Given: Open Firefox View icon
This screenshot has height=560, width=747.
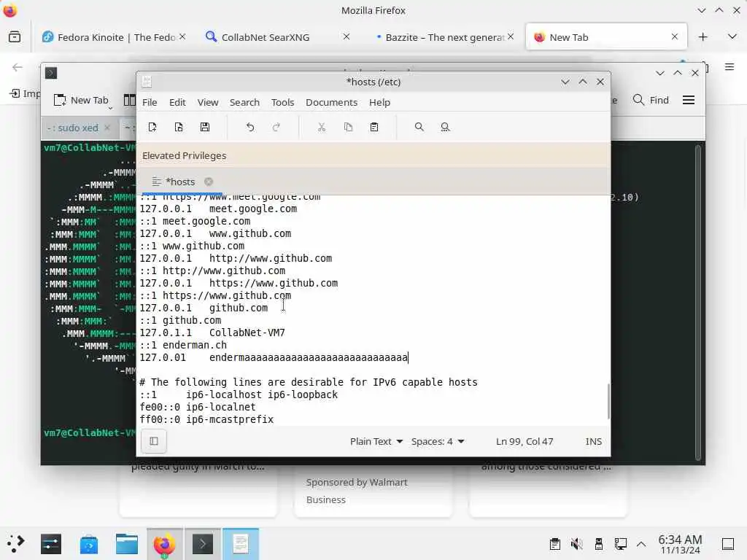Looking at the screenshot, I should tap(15, 36).
